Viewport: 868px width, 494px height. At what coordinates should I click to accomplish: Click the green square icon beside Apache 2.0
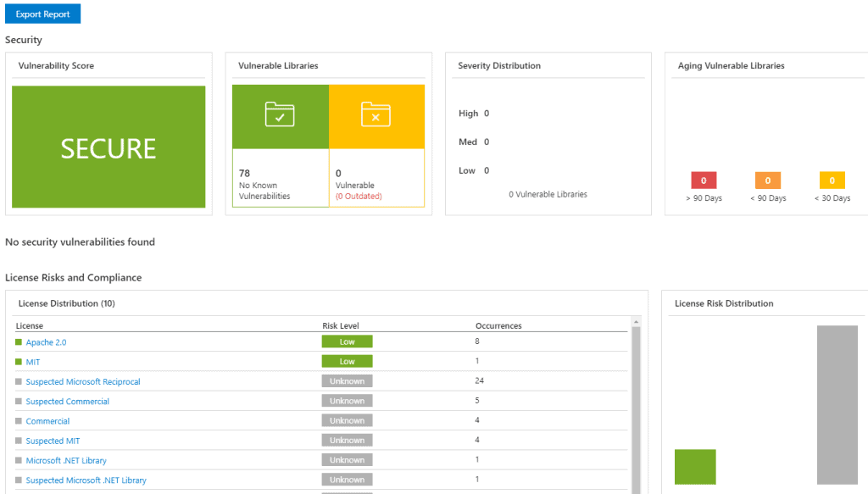(x=18, y=341)
